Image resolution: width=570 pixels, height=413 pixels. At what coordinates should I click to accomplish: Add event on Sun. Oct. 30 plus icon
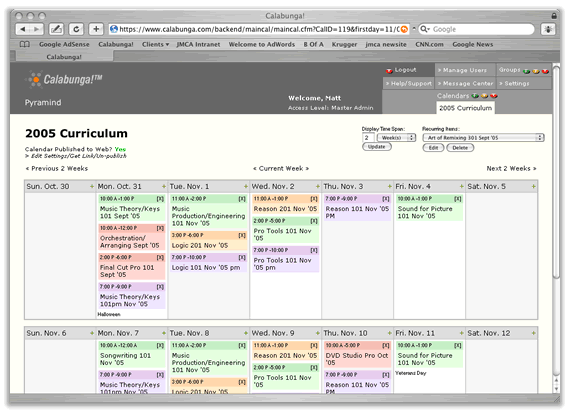92,187
